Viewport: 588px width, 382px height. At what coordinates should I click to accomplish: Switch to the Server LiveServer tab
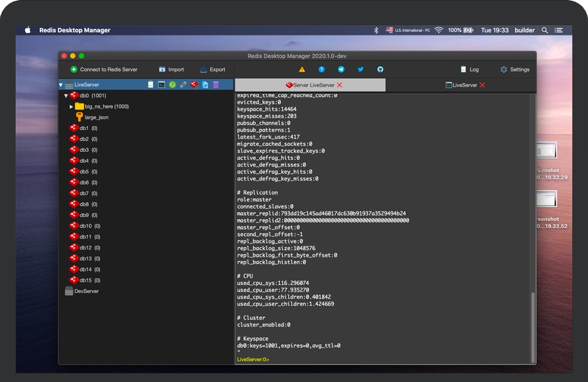(310, 85)
